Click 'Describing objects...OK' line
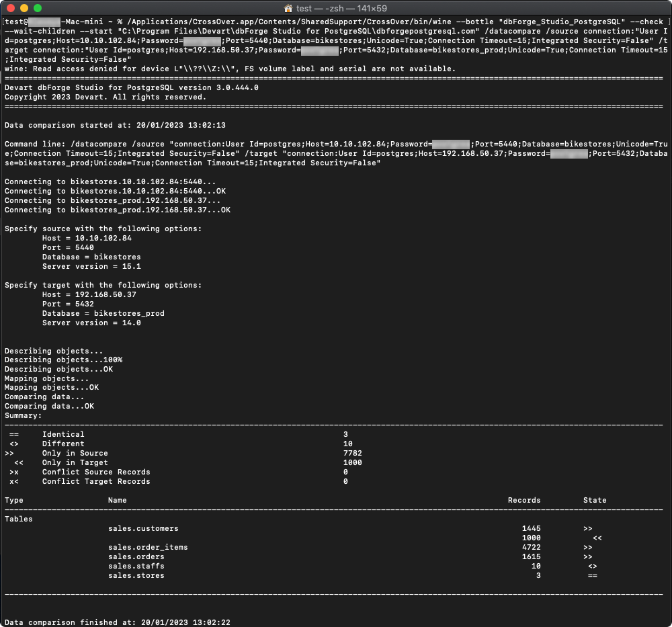The height and width of the screenshot is (627, 672). (x=58, y=370)
